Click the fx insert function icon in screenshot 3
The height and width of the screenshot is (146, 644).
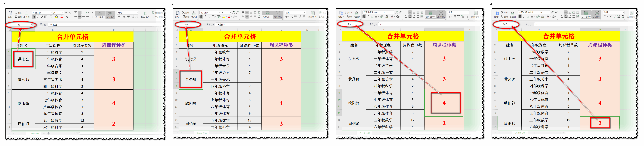coord(376,24)
